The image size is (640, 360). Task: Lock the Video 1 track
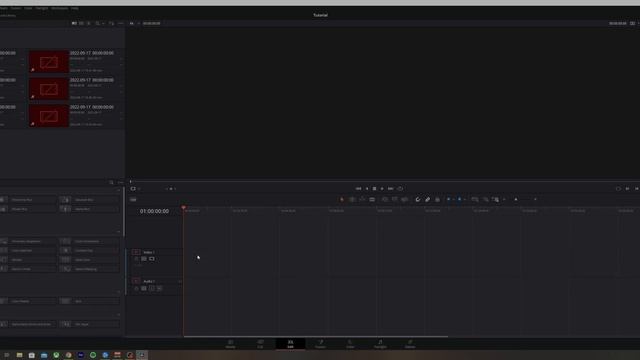(x=136, y=259)
